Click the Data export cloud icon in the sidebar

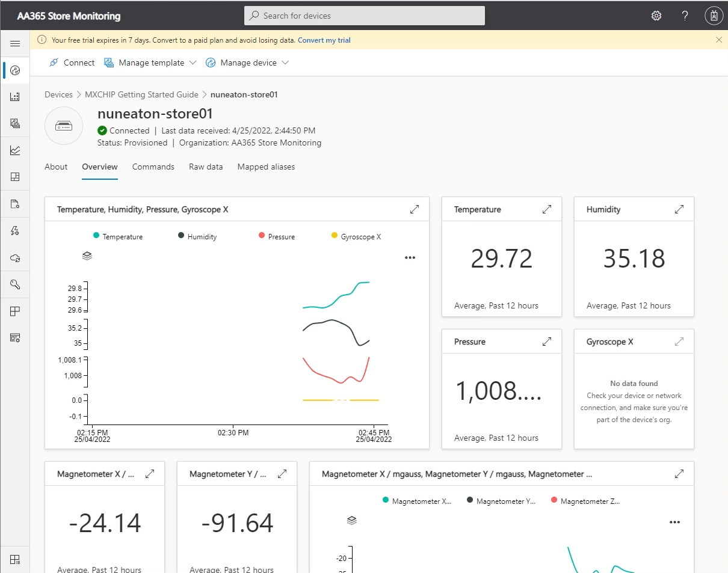point(15,257)
